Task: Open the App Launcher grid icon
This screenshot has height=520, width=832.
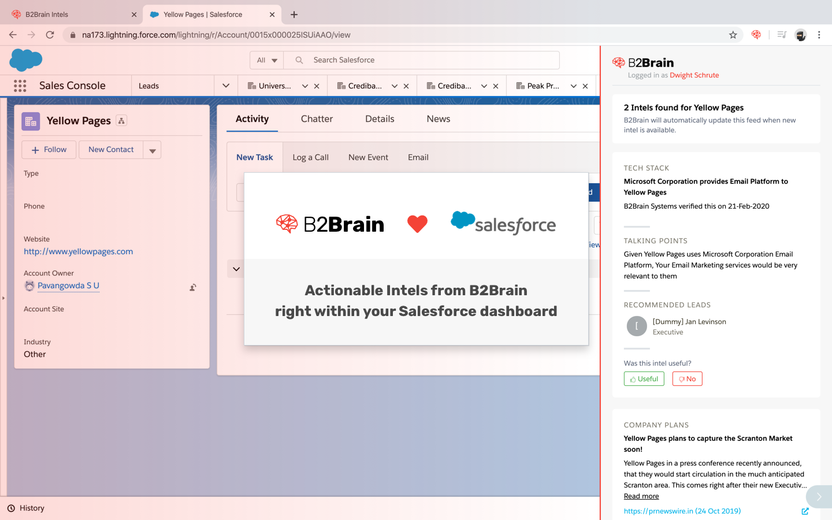Action: point(20,86)
